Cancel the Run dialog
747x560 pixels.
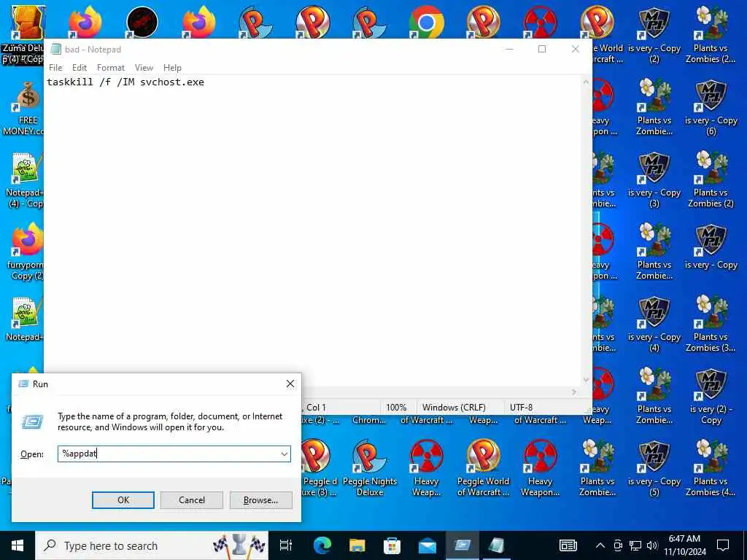pyautogui.click(x=192, y=500)
